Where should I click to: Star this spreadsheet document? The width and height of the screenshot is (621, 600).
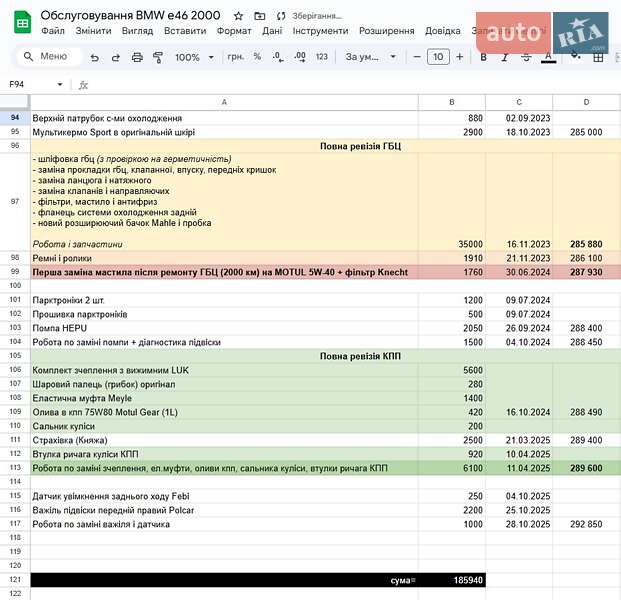[238, 16]
